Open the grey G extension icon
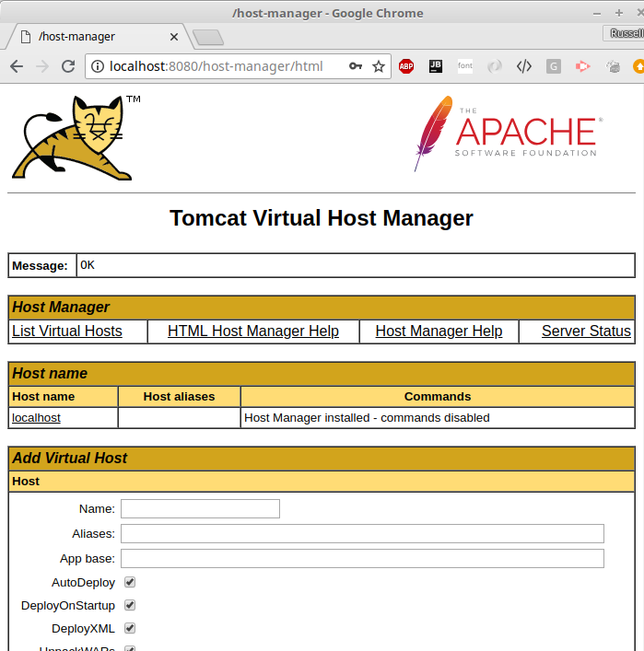This screenshot has height=651, width=644. [554, 66]
